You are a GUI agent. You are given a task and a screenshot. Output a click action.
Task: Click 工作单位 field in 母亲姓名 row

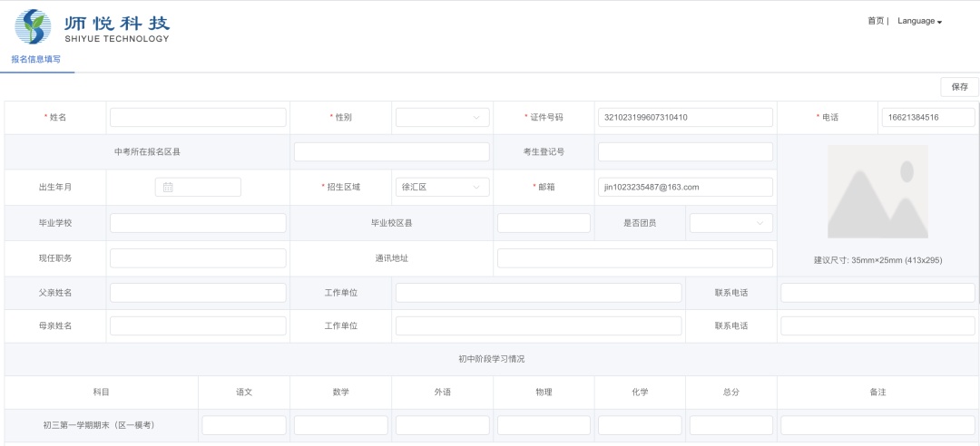coord(539,326)
